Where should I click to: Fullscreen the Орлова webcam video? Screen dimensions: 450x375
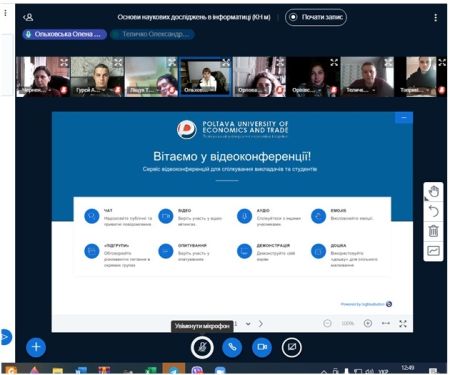[280, 62]
